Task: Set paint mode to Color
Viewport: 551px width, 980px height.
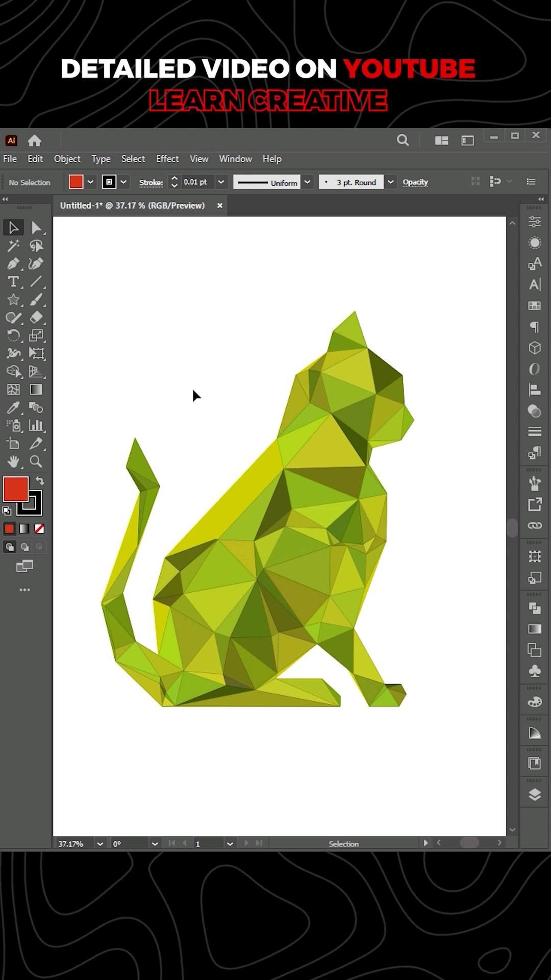Action: (x=9, y=529)
